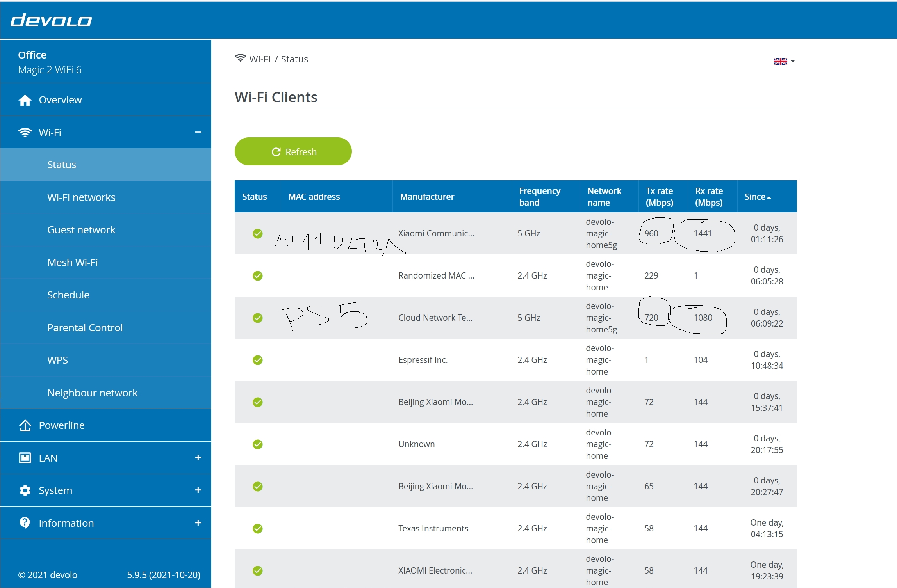Open Guest network menu item

[81, 230]
